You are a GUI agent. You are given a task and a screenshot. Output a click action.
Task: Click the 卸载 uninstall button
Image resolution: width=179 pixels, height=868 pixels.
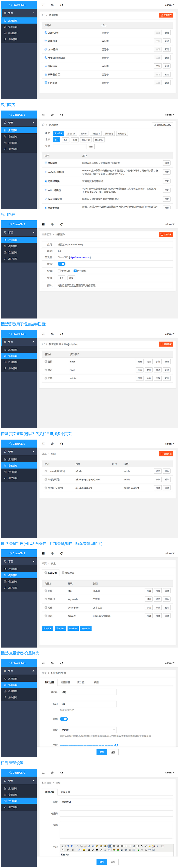[71, 278]
